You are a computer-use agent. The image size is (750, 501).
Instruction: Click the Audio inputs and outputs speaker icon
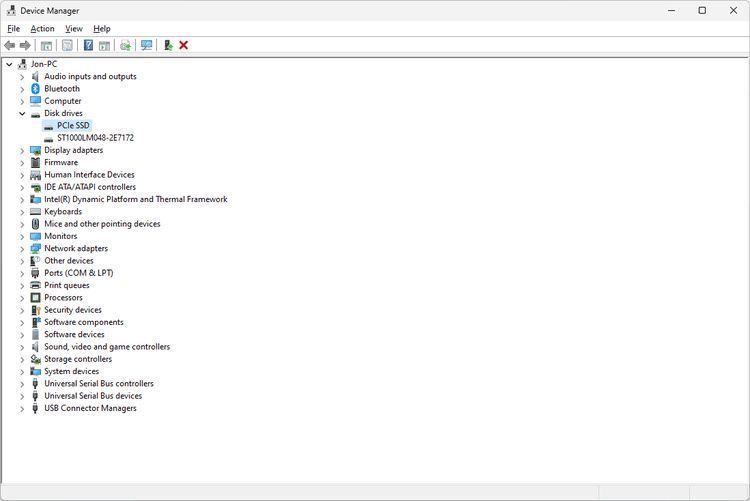click(x=35, y=76)
